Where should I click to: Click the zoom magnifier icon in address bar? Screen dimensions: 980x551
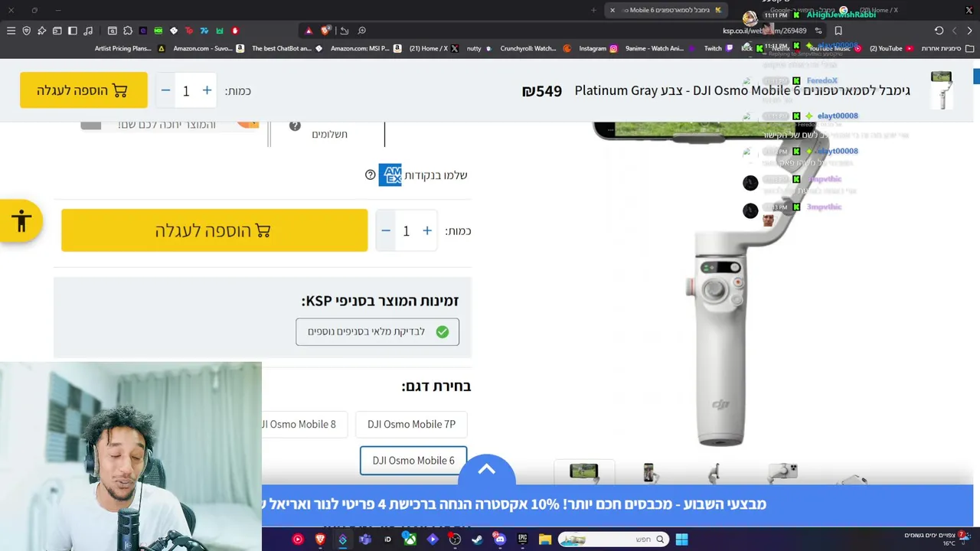pyautogui.click(x=361, y=31)
